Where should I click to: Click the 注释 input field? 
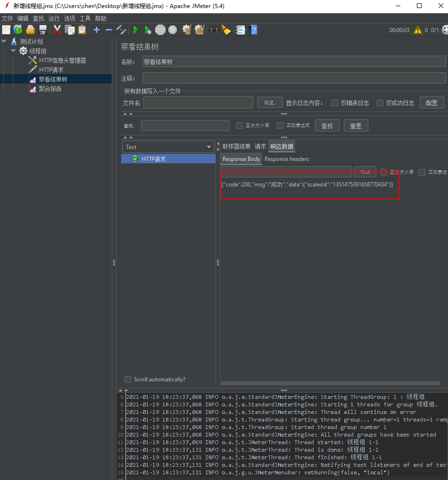point(294,78)
